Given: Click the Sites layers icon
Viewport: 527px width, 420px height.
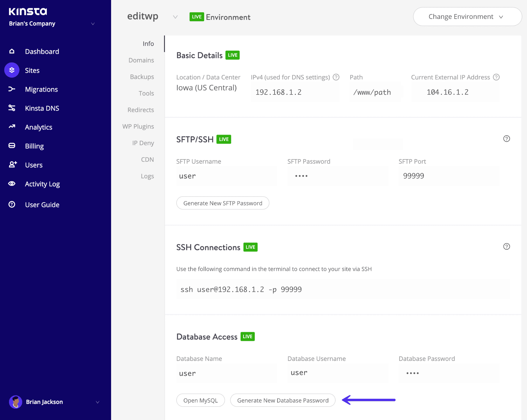Looking at the screenshot, I should [12, 70].
